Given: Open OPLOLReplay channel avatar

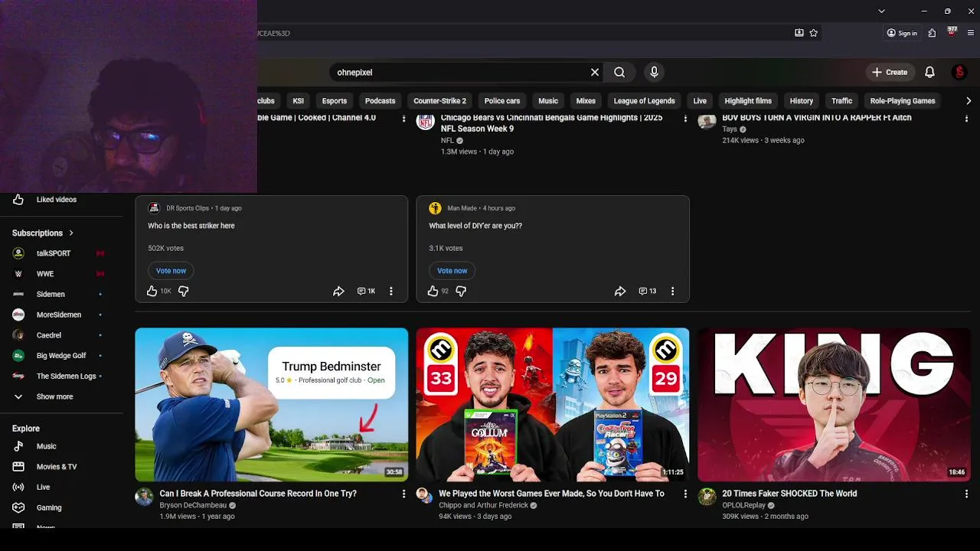Looking at the screenshot, I should pos(707,497).
